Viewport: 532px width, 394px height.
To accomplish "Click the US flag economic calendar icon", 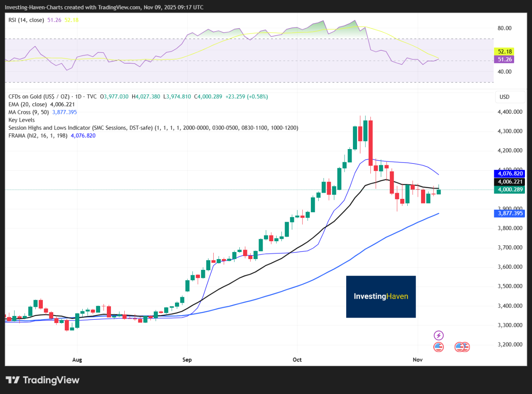I will click(x=438, y=347).
